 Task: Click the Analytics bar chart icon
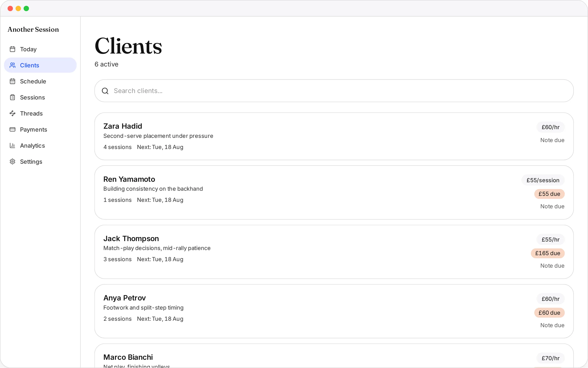pyautogui.click(x=12, y=146)
